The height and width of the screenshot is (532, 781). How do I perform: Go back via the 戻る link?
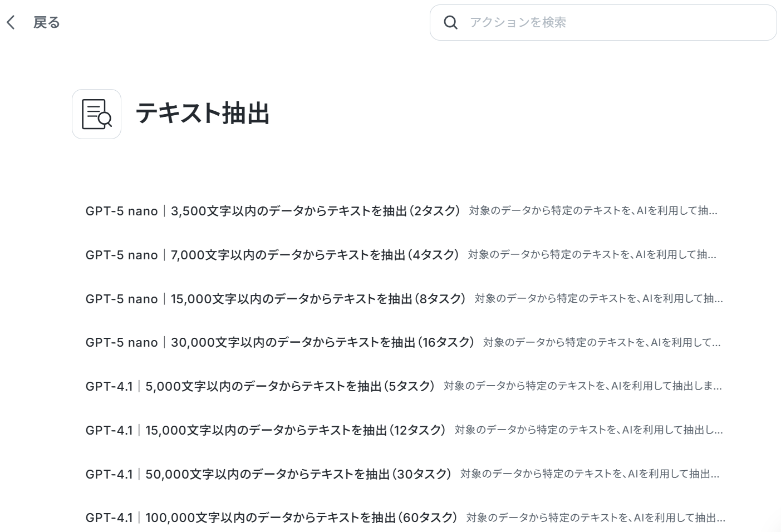47,22
